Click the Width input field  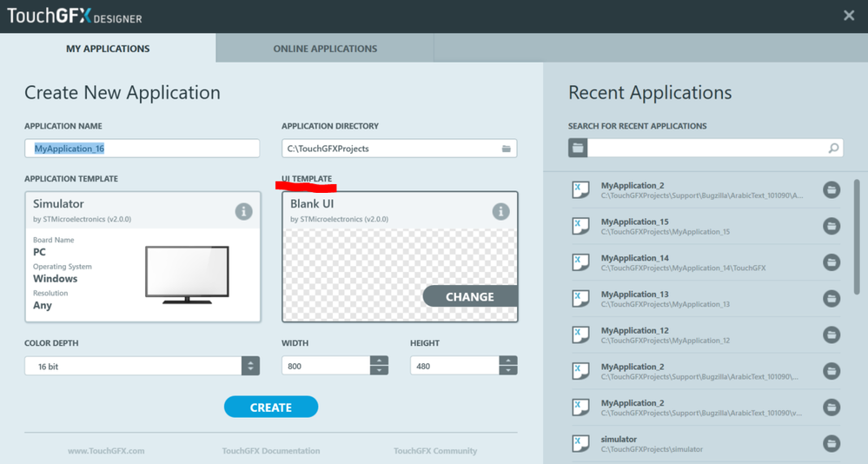click(x=326, y=366)
